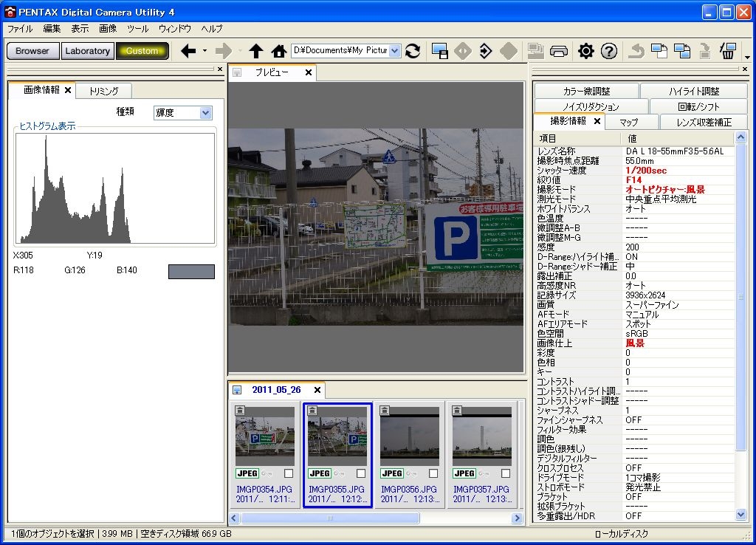Toggle the checkbox on IMGP0356.JPG thumbnail
Viewport: 756px width, 545px height.
tap(433, 473)
